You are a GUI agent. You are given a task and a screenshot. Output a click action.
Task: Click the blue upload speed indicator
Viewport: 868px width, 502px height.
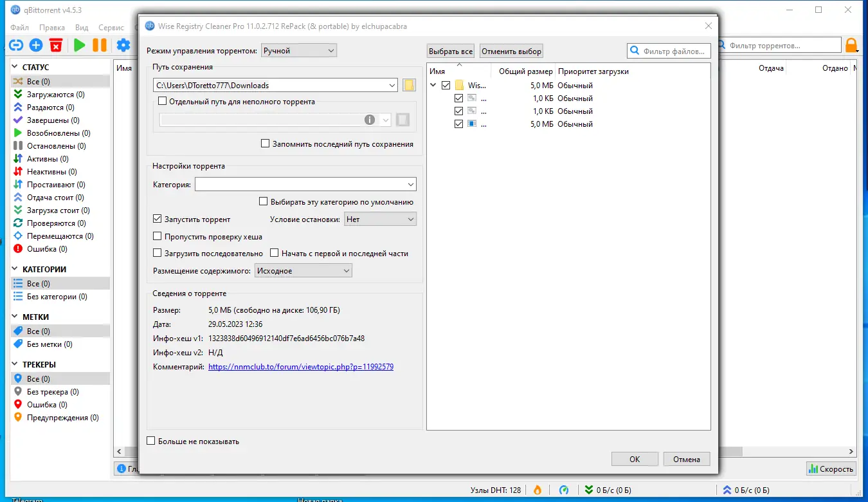coord(746,490)
